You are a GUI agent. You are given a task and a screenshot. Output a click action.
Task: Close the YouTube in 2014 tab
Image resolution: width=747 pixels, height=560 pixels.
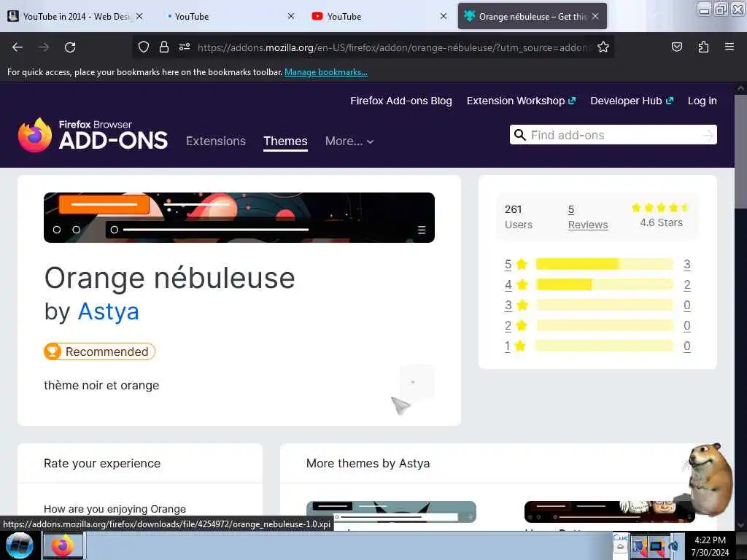coord(139,16)
